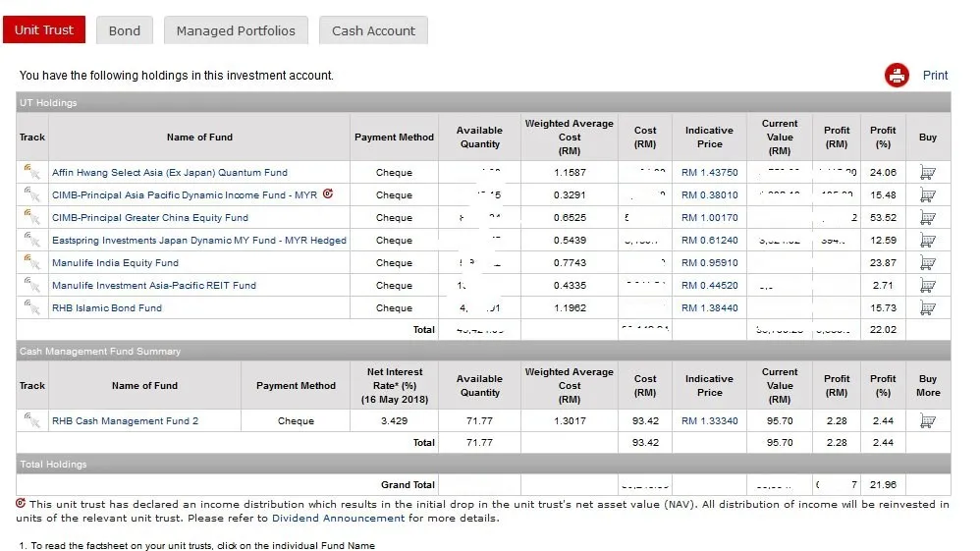Click the 53.52 profit percent cell
Screen dimensions: 980x551
(x=883, y=217)
